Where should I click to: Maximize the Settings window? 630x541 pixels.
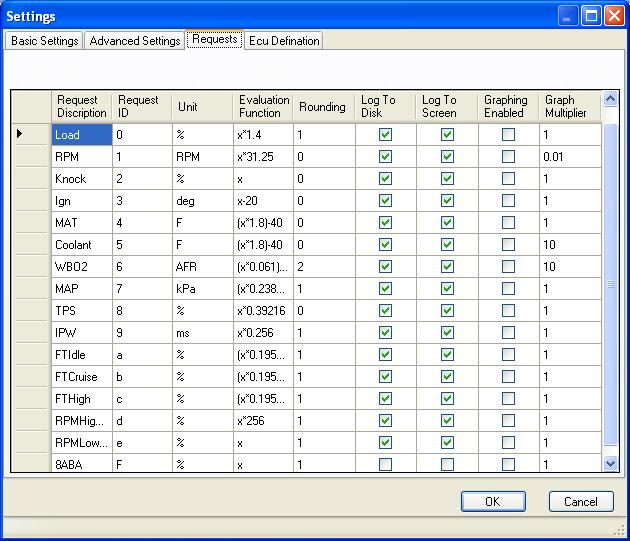click(591, 16)
